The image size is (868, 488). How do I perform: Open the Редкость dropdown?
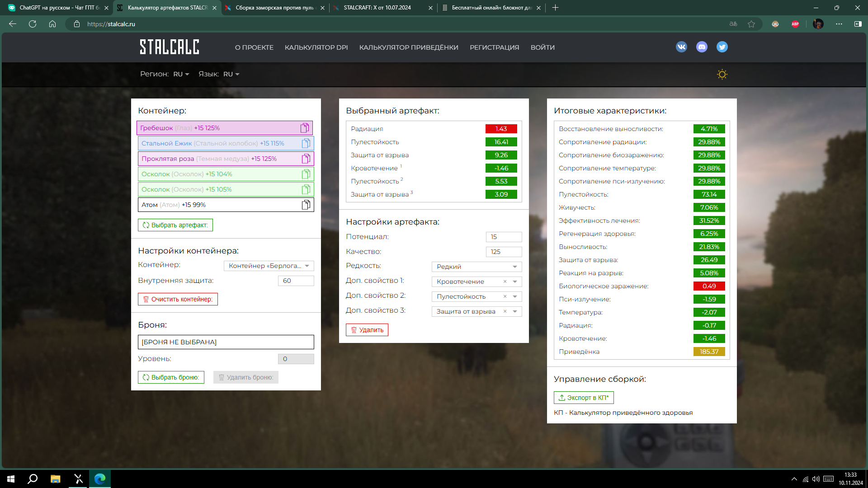click(477, 267)
